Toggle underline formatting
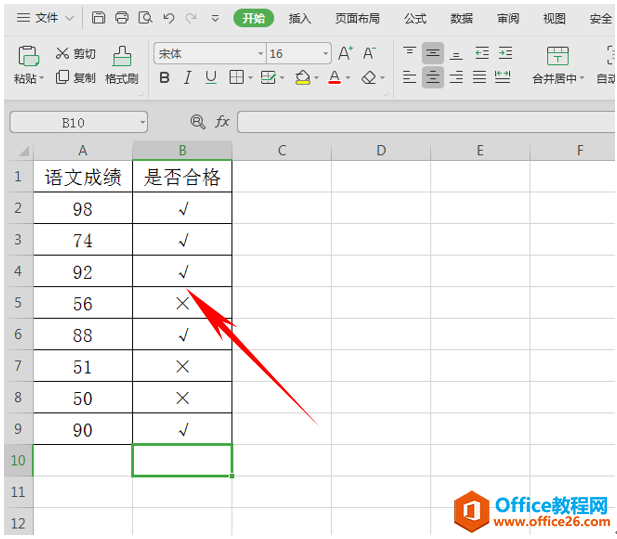The image size is (617, 539). (x=211, y=78)
